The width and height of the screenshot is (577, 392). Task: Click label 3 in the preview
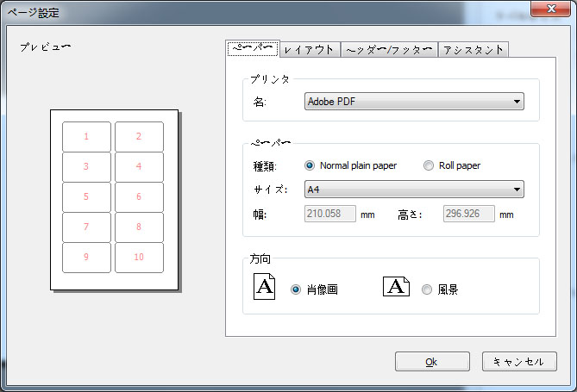pos(86,166)
